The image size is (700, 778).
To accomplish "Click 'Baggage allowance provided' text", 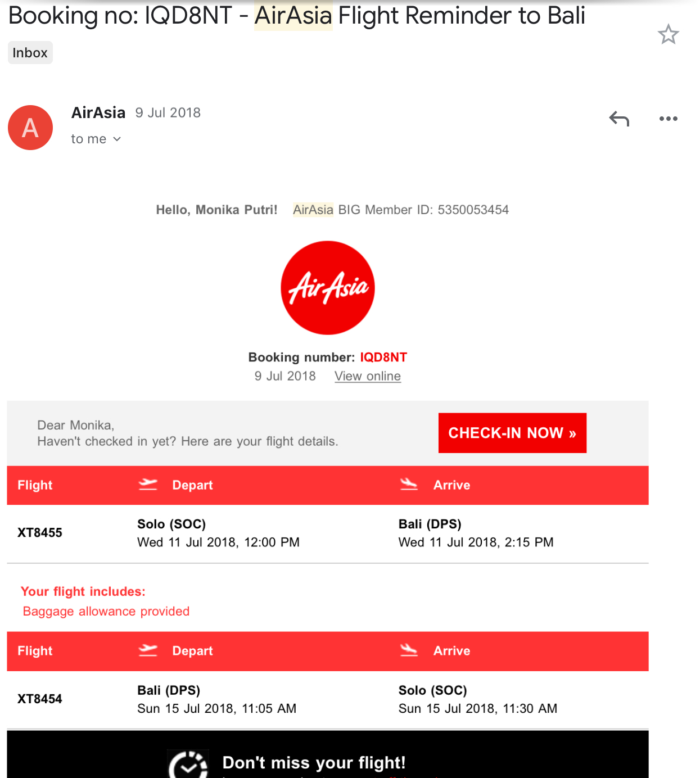I will pos(106,611).
